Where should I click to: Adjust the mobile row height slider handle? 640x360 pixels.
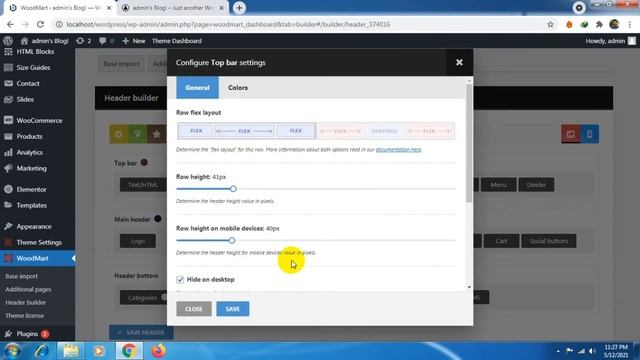tap(232, 240)
